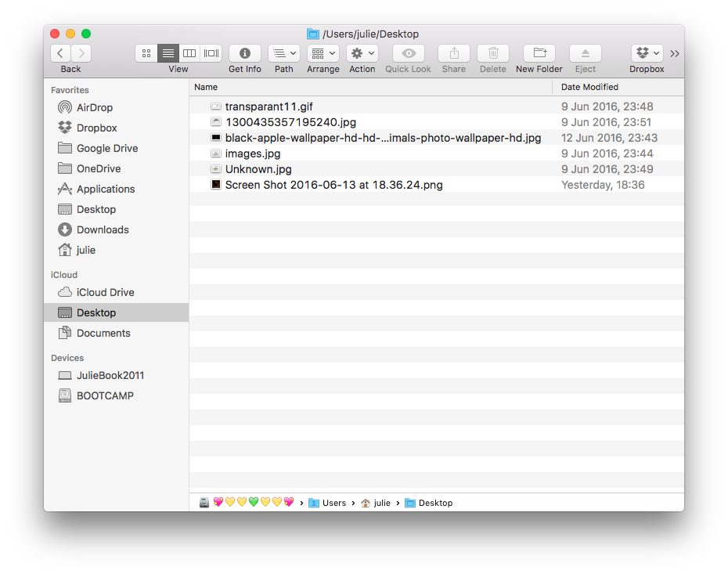Select file 1300435357195240.jpg

coord(437,122)
